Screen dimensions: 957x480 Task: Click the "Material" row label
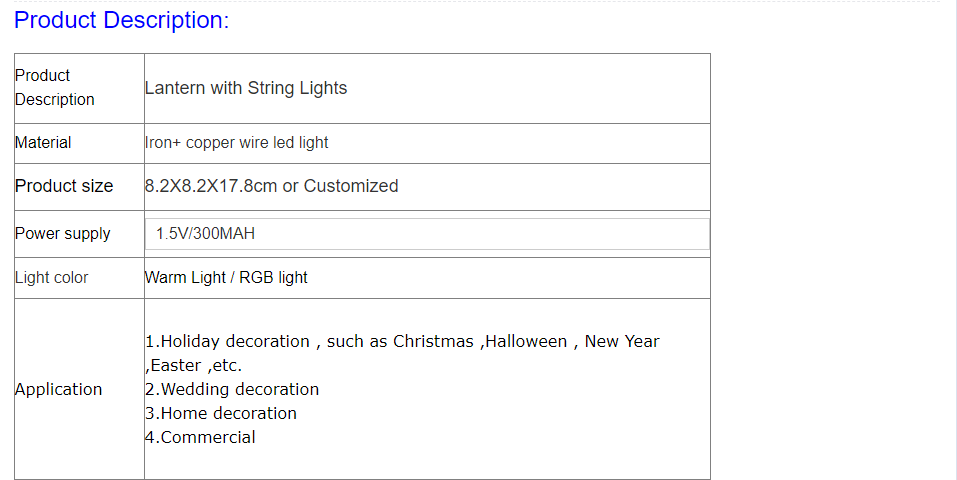(x=43, y=143)
